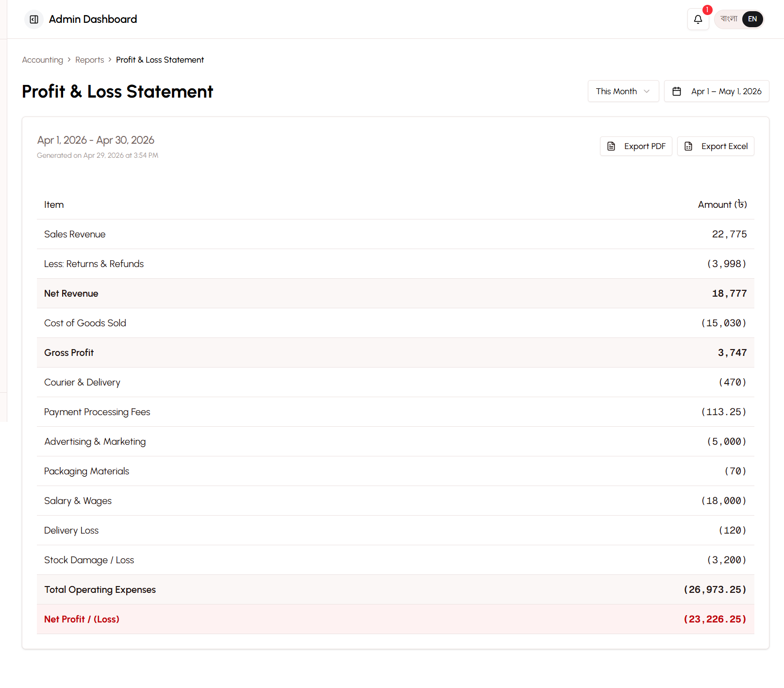
Task: Export the statement to Excel
Action: coord(716,146)
